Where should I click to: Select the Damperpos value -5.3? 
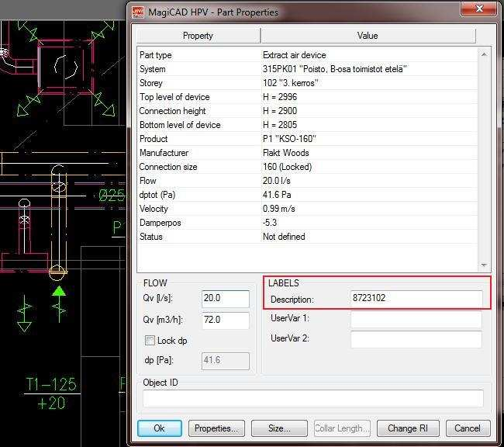[x=270, y=223]
